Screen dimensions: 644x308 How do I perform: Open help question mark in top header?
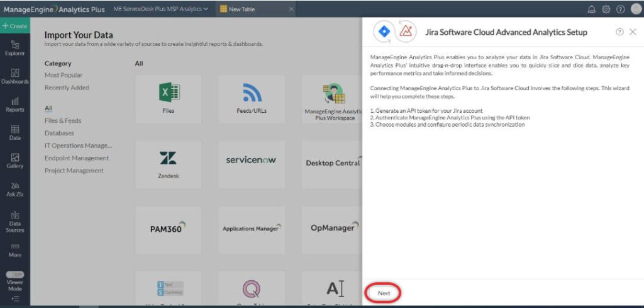coord(620,9)
